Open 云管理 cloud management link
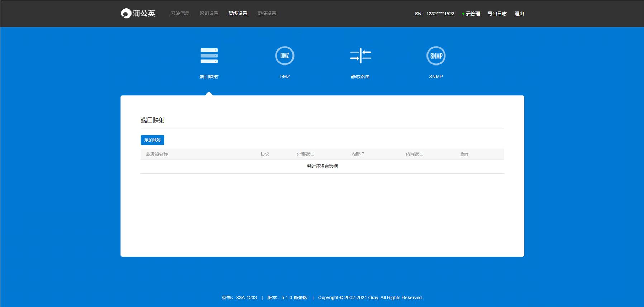This screenshot has height=307, width=644. point(473,14)
